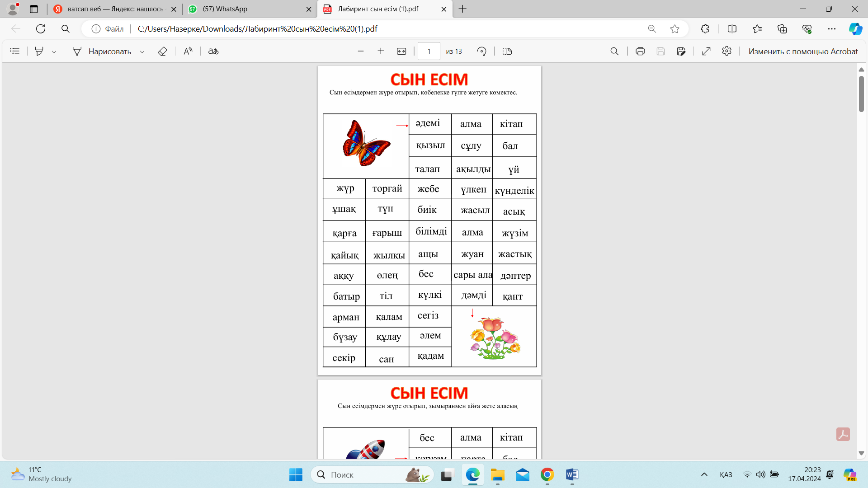This screenshot has width=868, height=488.
Task: Show hidden system tray icons
Action: pyautogui.click(x=704, y=474)
